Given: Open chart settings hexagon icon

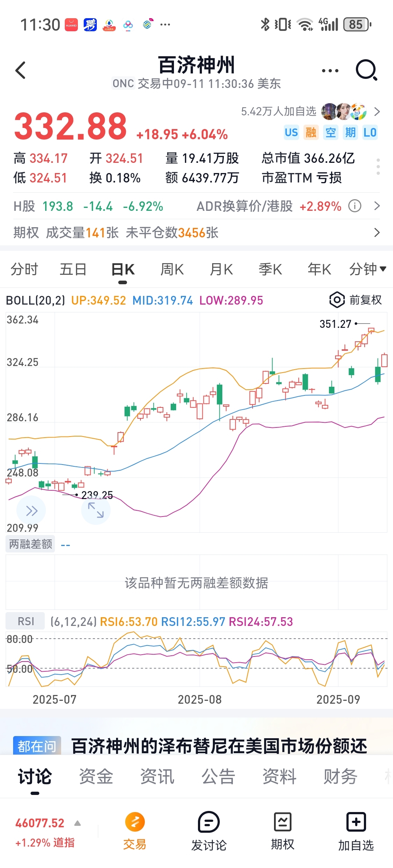Looking at the screenshot, I should (x=337, y=300).
